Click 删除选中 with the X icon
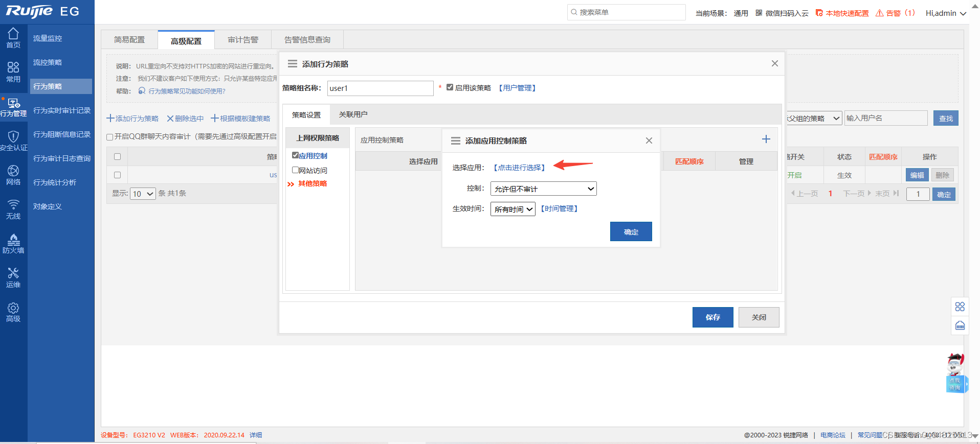 tap(185, 119)
